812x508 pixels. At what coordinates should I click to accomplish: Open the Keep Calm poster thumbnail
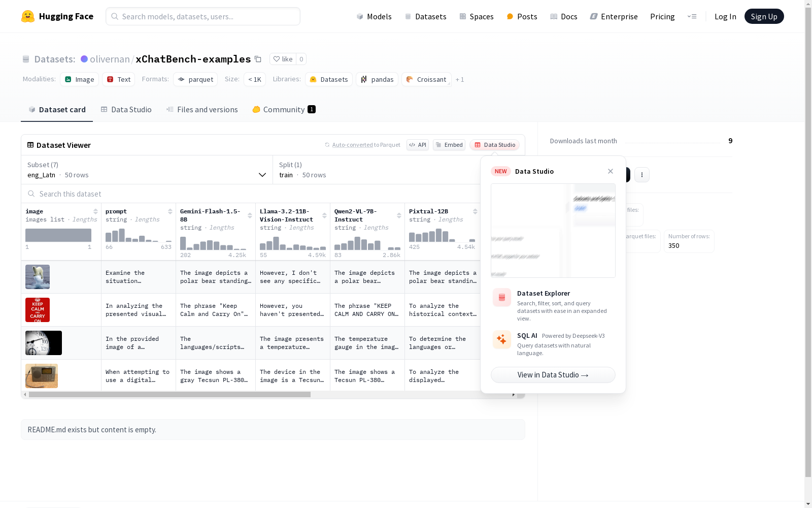pyautogui.click(x=38, y=310)
